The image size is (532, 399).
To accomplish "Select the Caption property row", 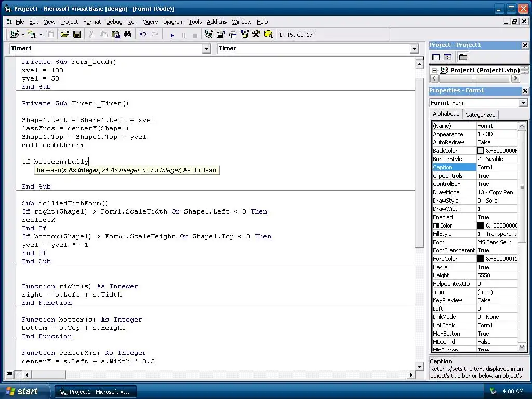I will pos(475,167).
